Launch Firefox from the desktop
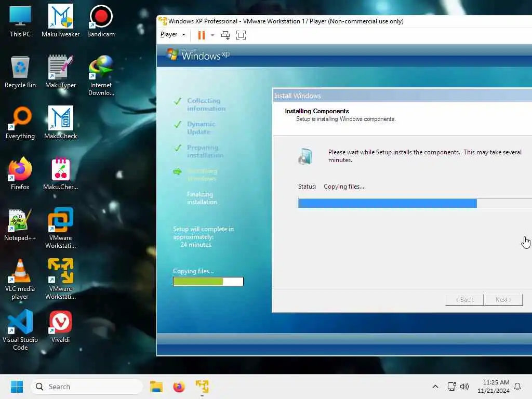This screenshot has height=399, width=532. tap(20, 174)
